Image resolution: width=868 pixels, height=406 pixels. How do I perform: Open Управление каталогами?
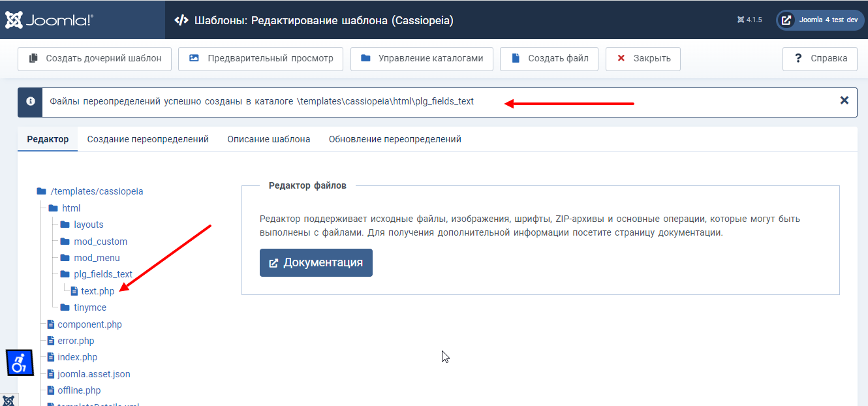(x=422, y=58)
